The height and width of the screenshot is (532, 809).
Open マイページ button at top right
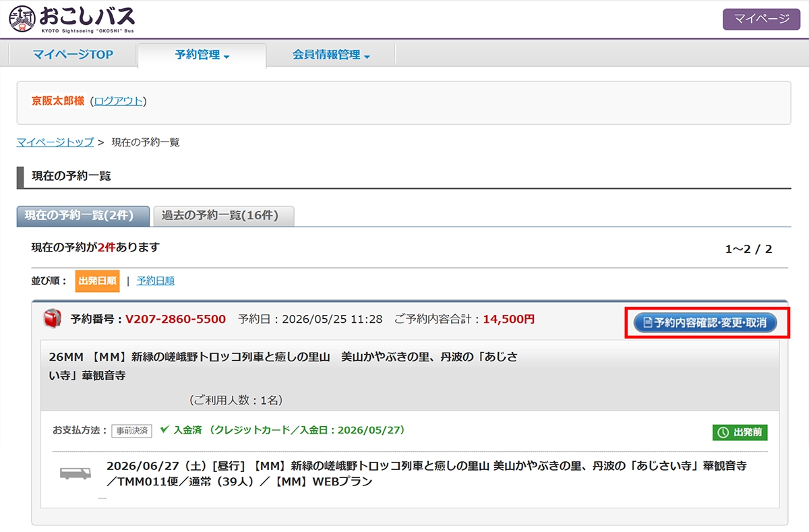[x=761, y=19]
